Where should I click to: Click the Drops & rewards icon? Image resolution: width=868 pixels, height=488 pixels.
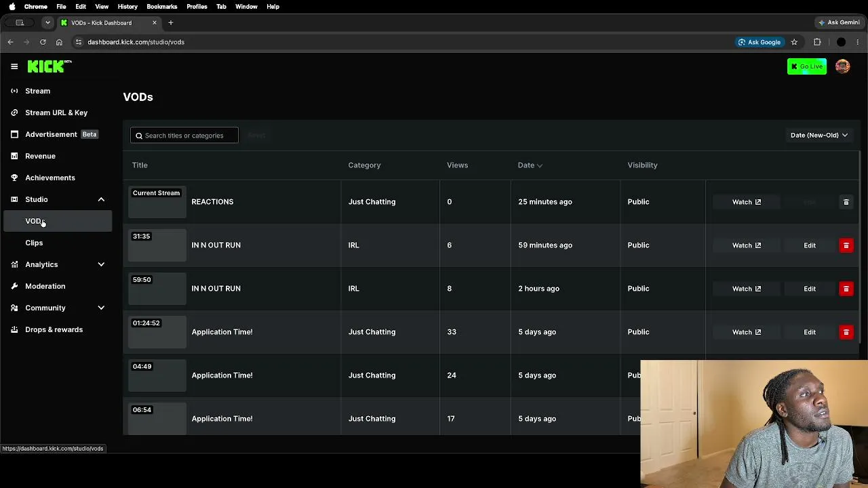[14, 329]
